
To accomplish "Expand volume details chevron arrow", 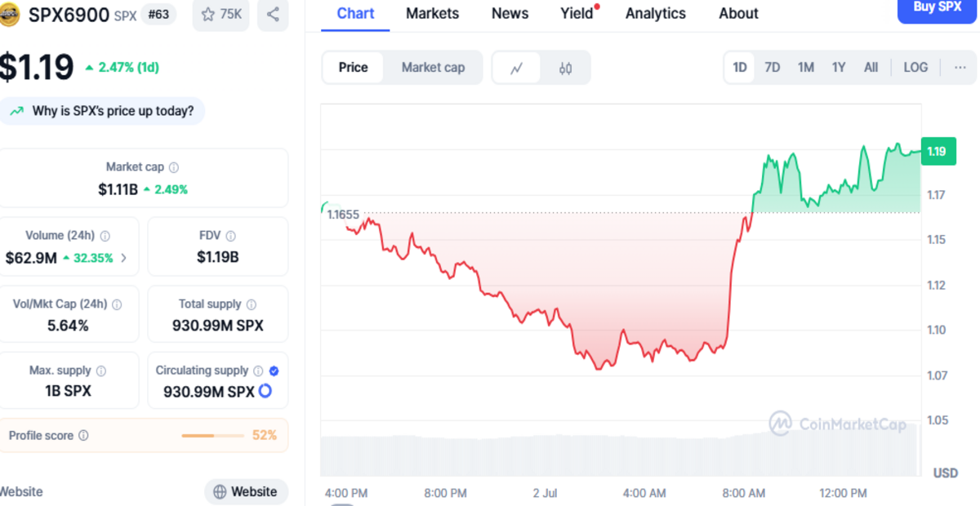I will click(124, 258).
